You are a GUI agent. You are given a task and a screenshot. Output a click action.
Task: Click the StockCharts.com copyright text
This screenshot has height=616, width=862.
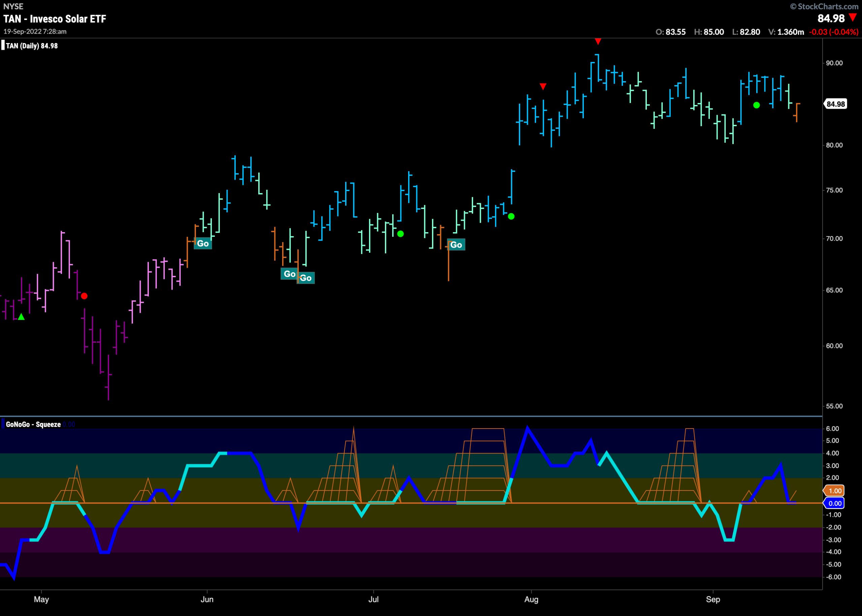tap(824, 6)
